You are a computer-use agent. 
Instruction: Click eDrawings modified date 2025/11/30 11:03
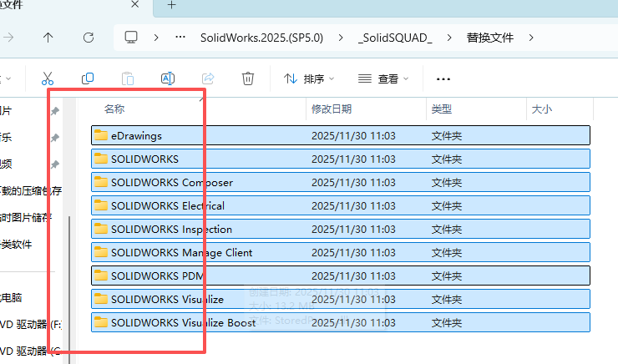point(353,136)
